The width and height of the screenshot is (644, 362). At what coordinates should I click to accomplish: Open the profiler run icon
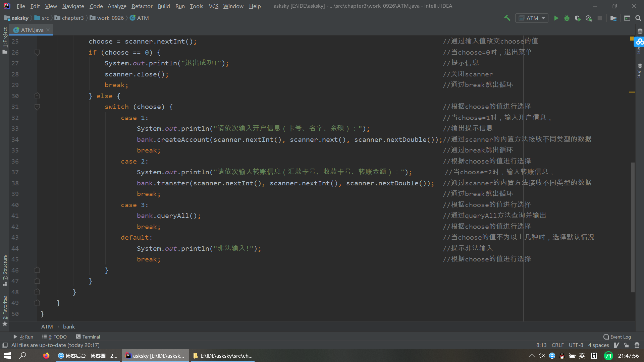pyautogui.click(x=589, y=18)
